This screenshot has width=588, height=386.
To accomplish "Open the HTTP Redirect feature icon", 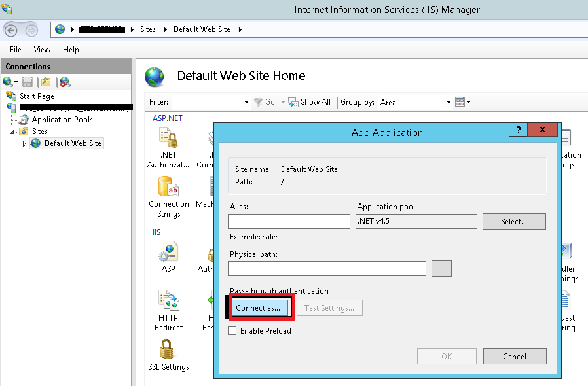I will 168,302.
